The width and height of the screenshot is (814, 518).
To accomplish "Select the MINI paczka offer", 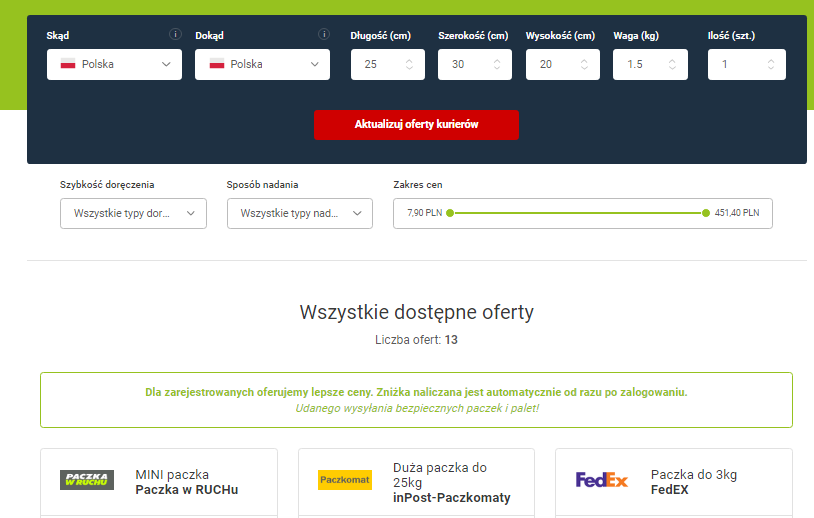I will pyautogui.click(x=186, y=481).
